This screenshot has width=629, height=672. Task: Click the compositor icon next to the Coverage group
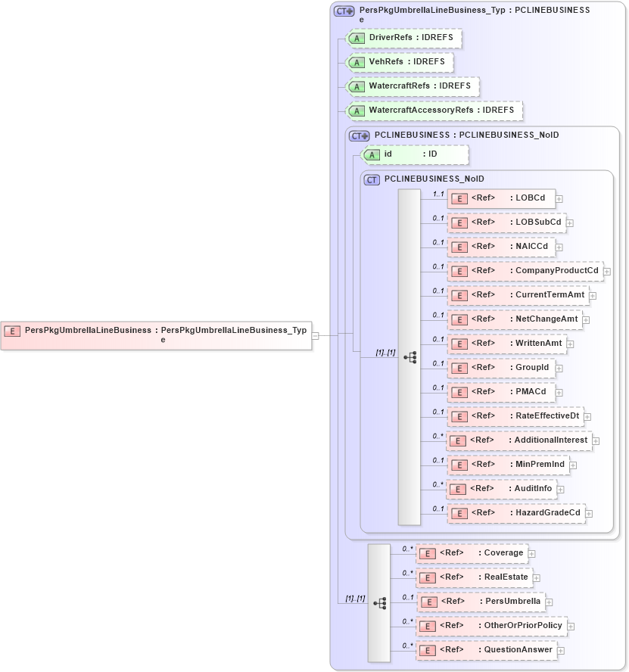tap(381, 602)
